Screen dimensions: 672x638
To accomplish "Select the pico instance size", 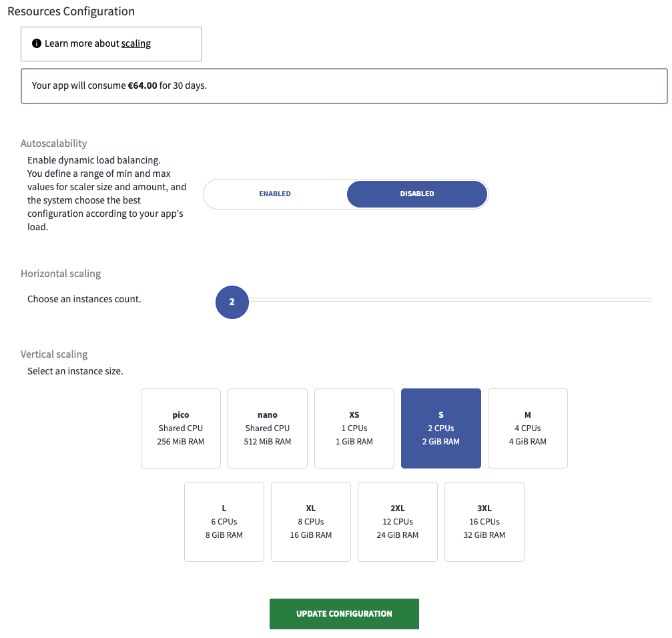I will coord(181,428).
